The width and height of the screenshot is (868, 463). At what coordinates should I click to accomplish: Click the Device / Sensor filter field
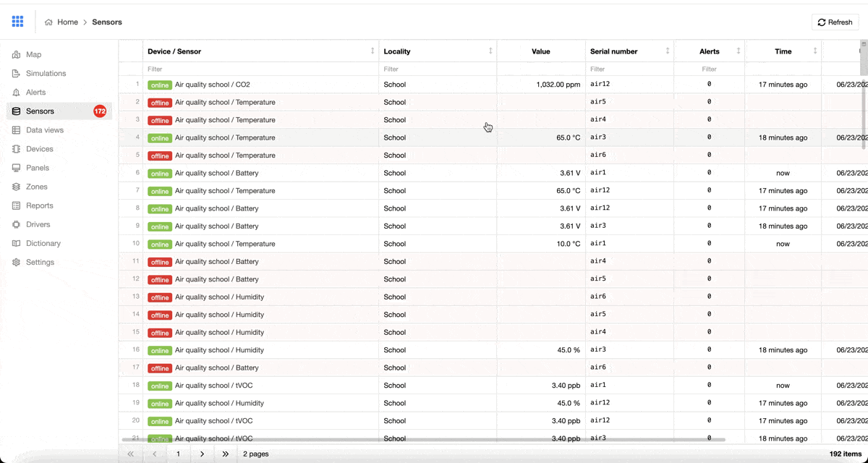pyautogui.click(x=260, y=69)
